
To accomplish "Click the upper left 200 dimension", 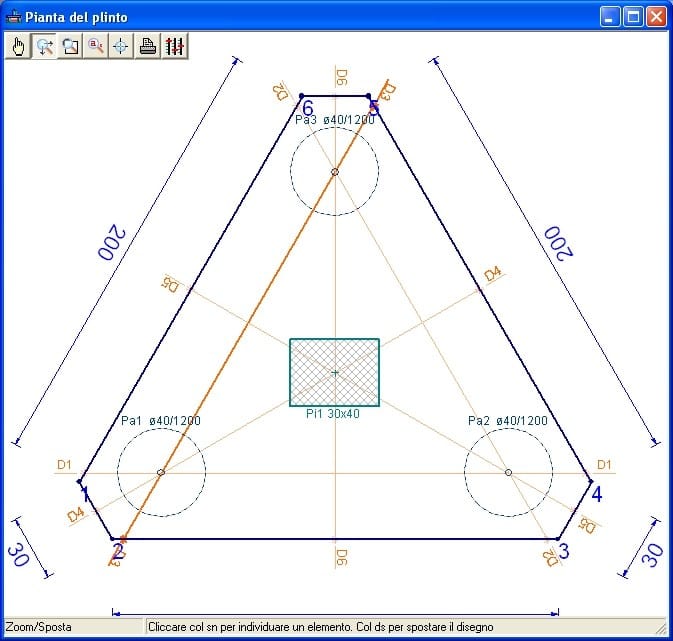I will [x=110, y=243].
